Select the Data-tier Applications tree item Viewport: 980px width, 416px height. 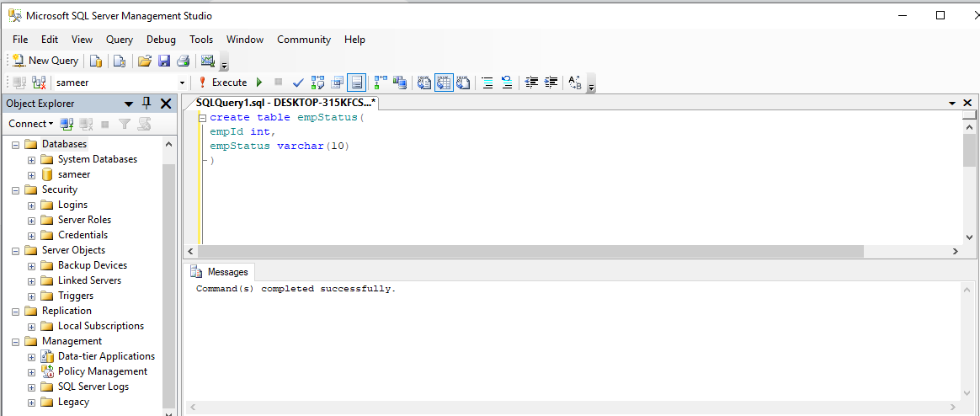click(106, 356)
